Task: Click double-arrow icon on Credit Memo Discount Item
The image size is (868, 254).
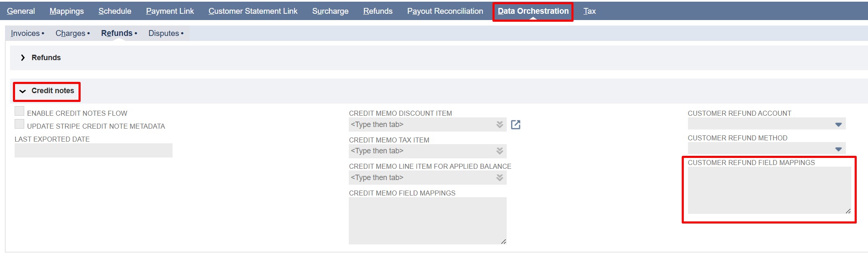Action: 500,124
